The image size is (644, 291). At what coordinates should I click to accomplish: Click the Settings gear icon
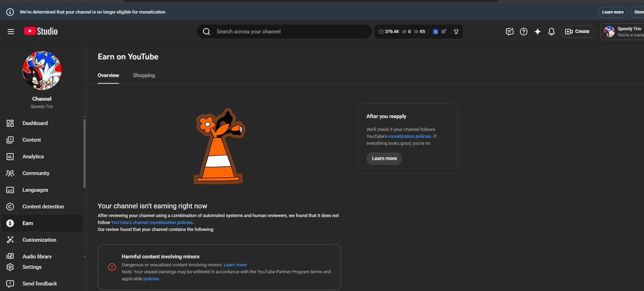[x=10, y=267]
